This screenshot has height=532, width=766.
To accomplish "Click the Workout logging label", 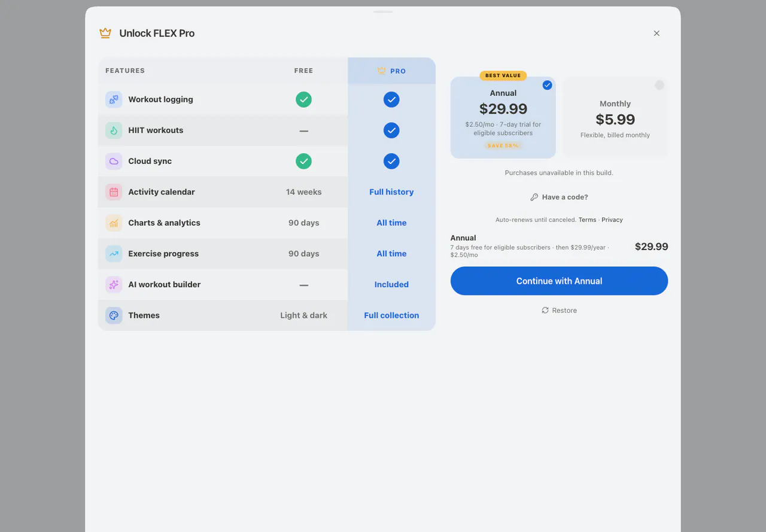I will click(160, 99).
